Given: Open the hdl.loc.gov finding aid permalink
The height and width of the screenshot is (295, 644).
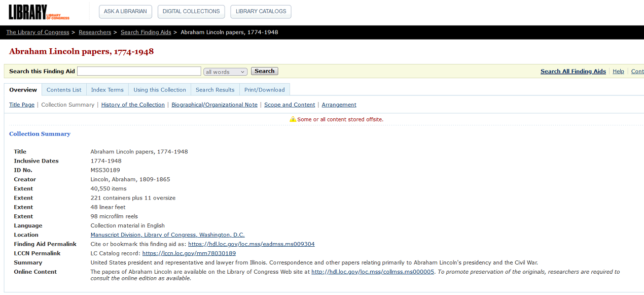Looking at the screenshot, I should (x=251, y=244).
